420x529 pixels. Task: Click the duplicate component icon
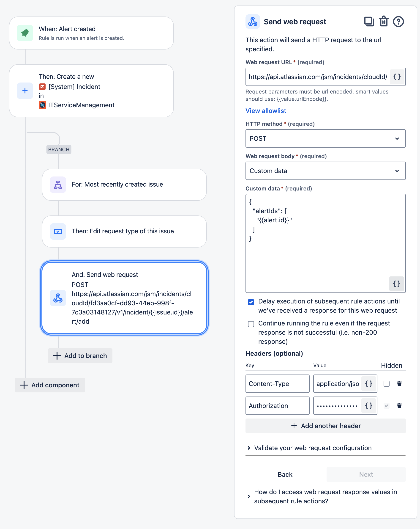click(369, 22)
